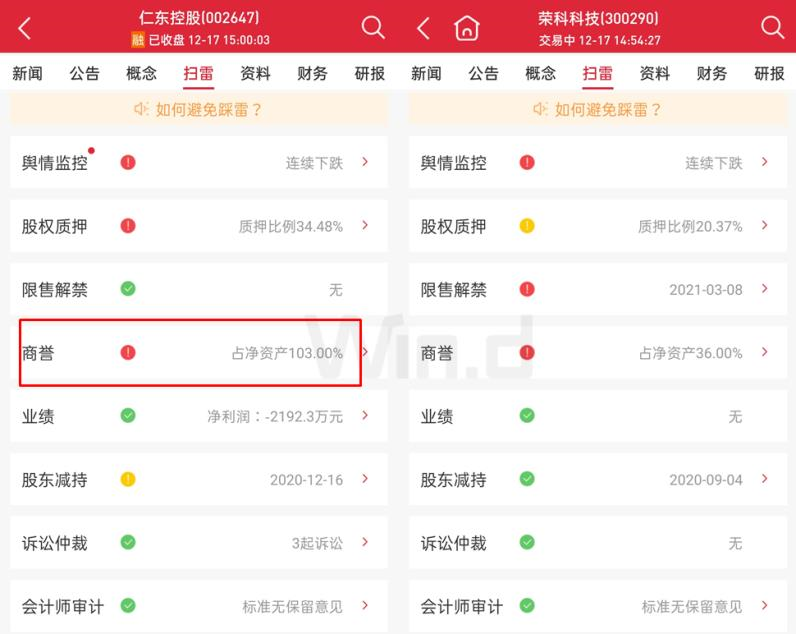Expand 仁东控股 业绩 row chevron
This screenshot has width=796, height=634.
click(365, 415)
